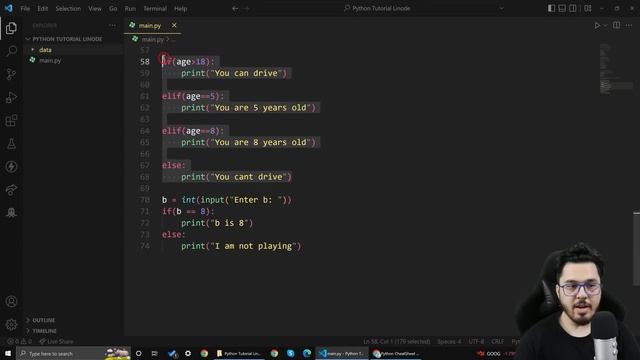Open Customize Layout icon

(588, 8)
